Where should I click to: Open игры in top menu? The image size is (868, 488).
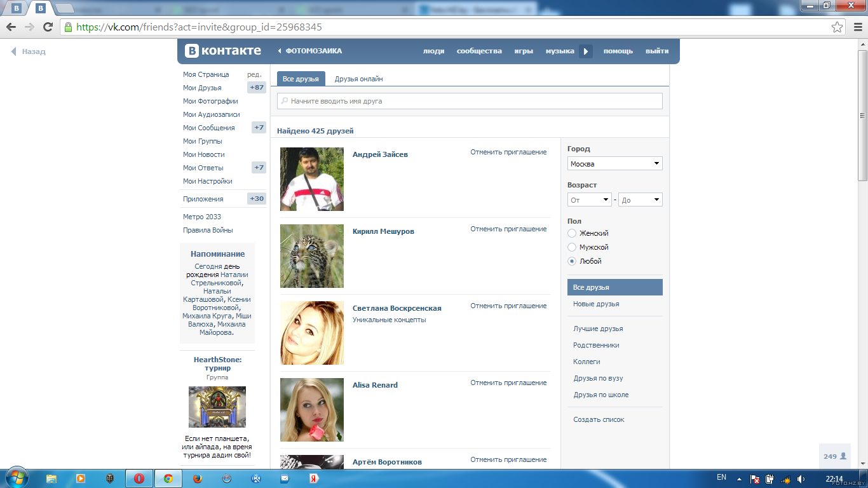pyautogui.click(x=524, y=51)
